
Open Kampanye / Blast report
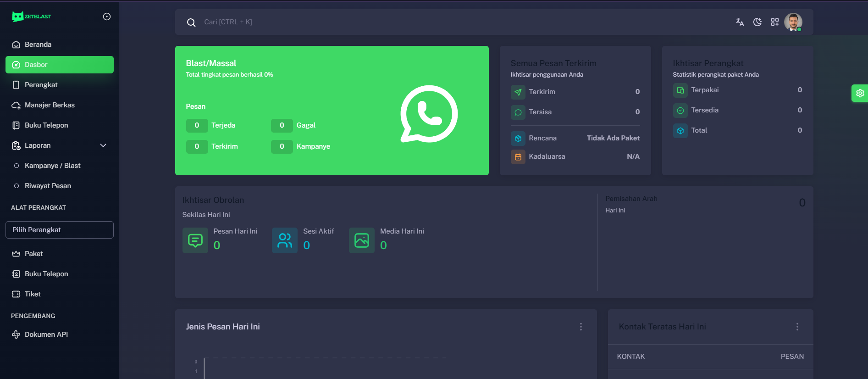coord(52,166)
